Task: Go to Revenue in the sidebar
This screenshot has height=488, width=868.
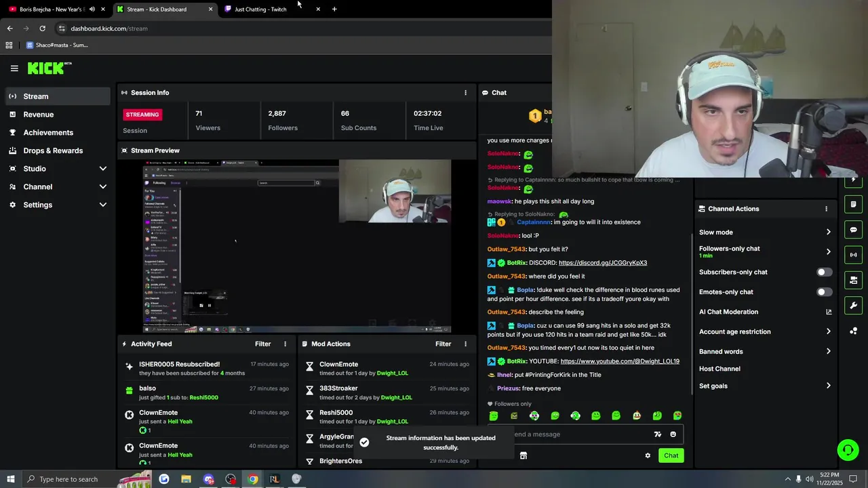Action: tap(57, 115)
